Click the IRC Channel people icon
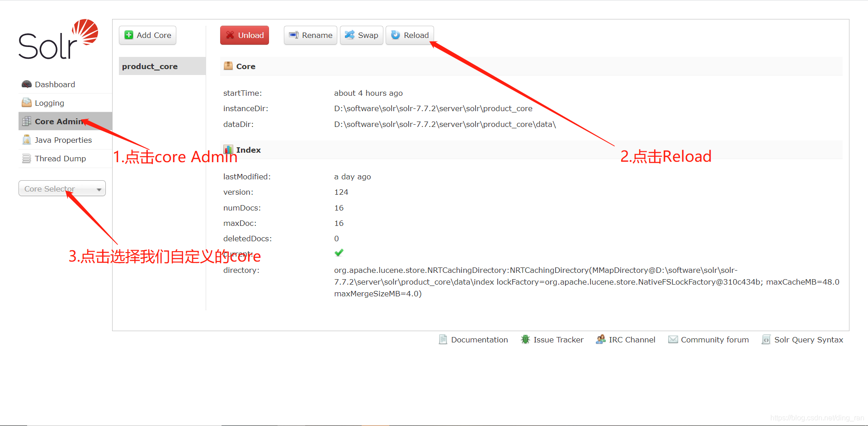Image resolution: width=868 pixels, height=426 pixels. (600, 339)
